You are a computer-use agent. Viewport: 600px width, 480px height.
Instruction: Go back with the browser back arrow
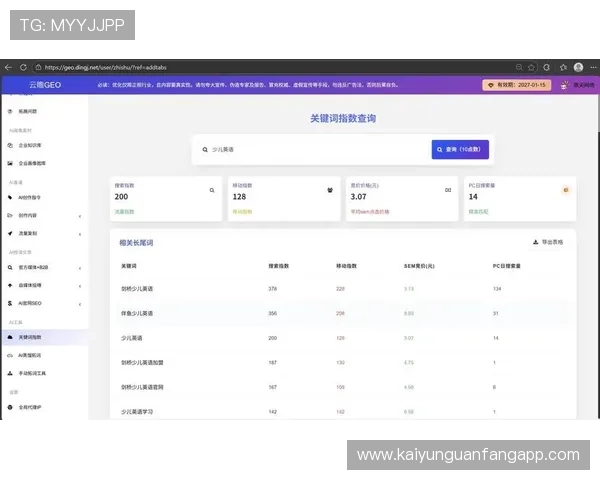(8, 67)
